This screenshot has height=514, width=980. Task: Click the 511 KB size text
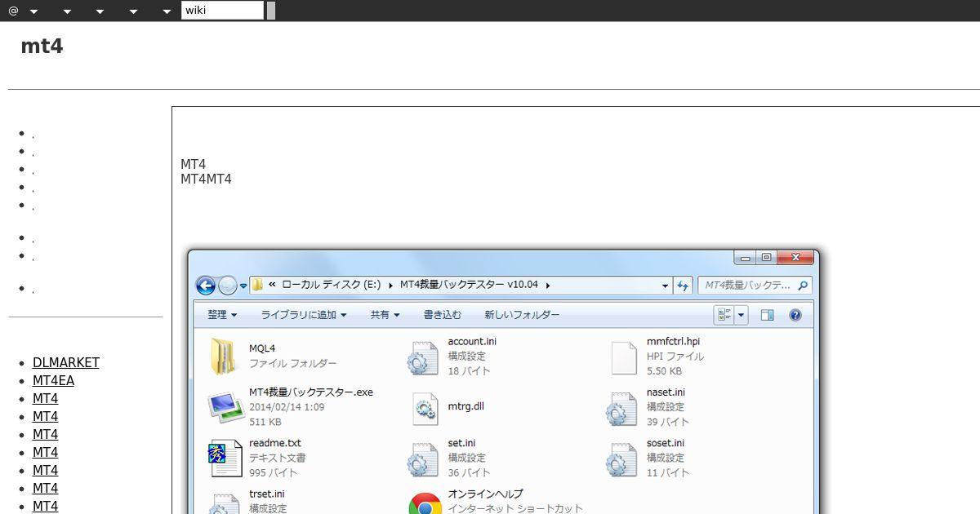265,423
